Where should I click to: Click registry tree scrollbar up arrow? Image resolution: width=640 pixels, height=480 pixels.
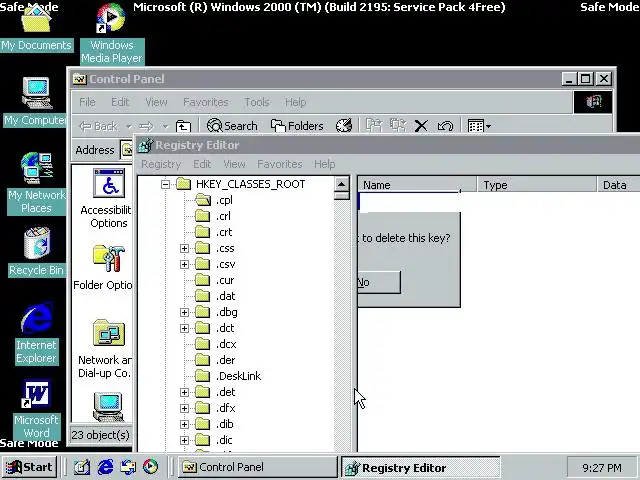(x=341, y=184)
